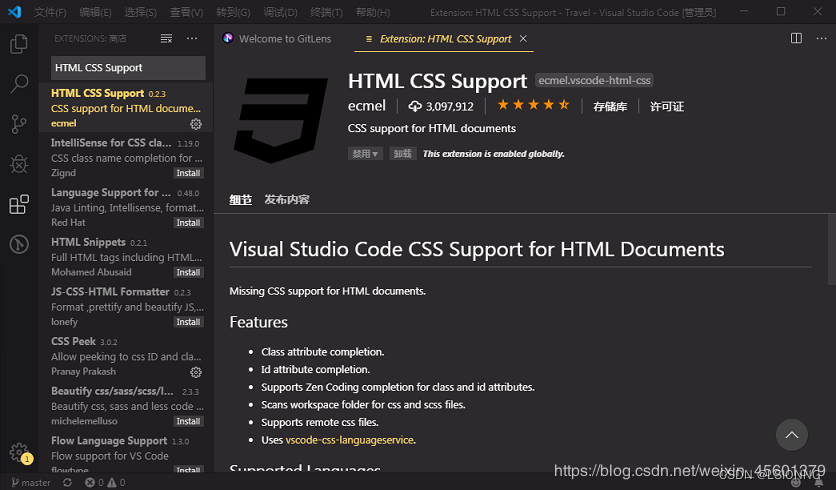The height and width of the screenshot is (490, 836).
Task: Click the star rating of the extension
Action: pos(533,105)
